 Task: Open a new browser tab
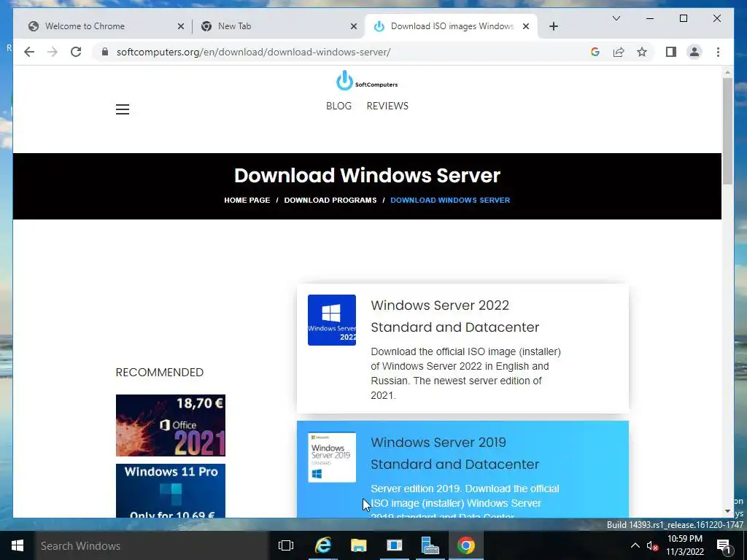click(553, 26)
